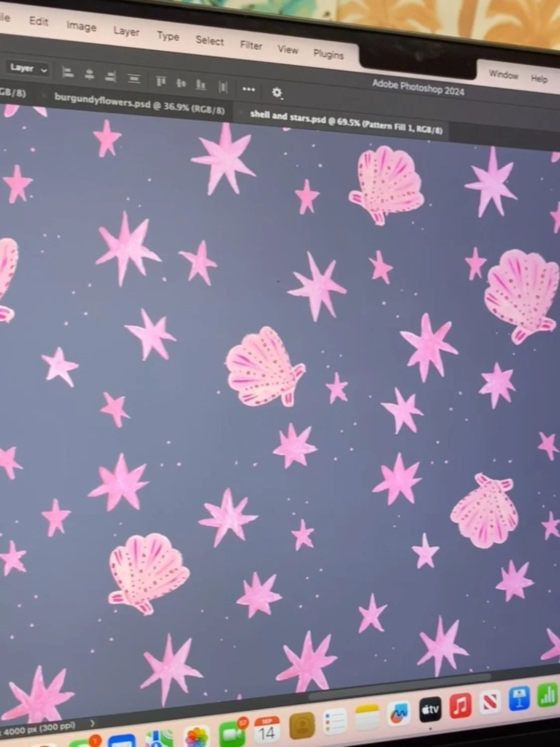Image resolution: width=560 pixels, height=747 pixels.
Task: Open Photos from the Dock
Action: (x=197, y=738)
